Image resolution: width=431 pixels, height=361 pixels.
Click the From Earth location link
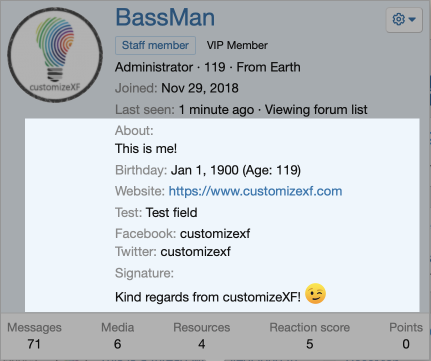coord(268,67)
